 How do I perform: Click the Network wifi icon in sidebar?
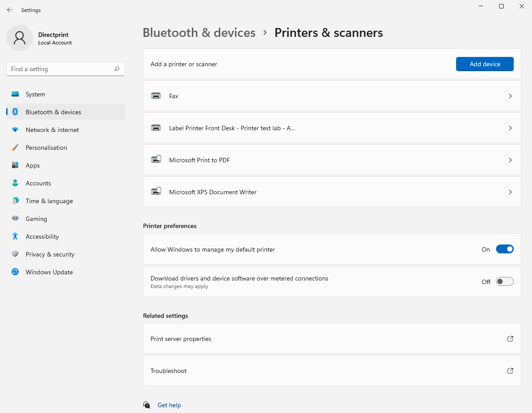click(15, 130)
